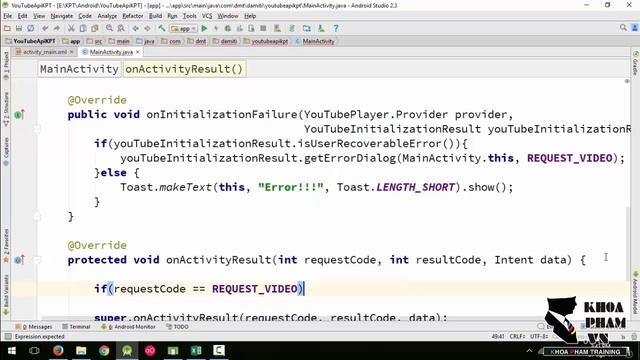Click the Cut scissors icon

coord(71,28)
